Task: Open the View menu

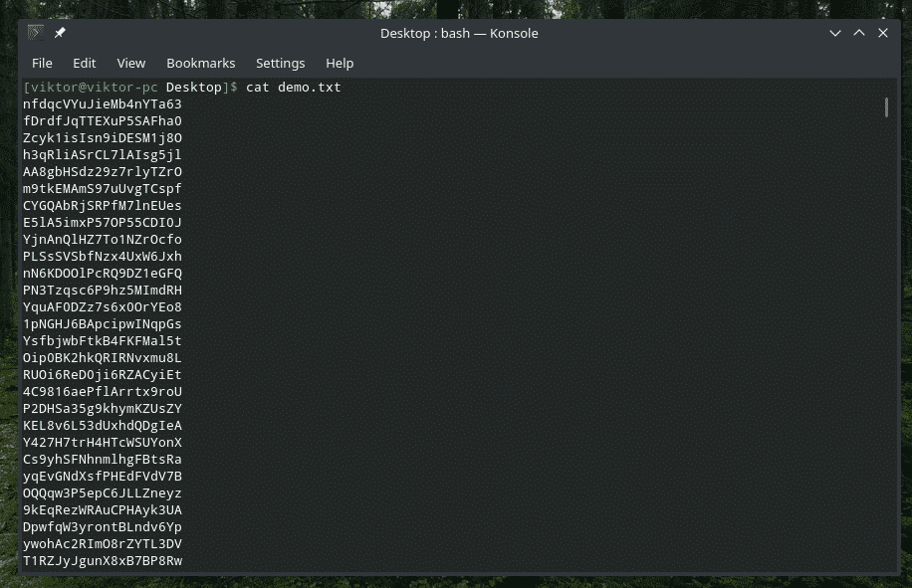Action: click(x=130, y=63)
